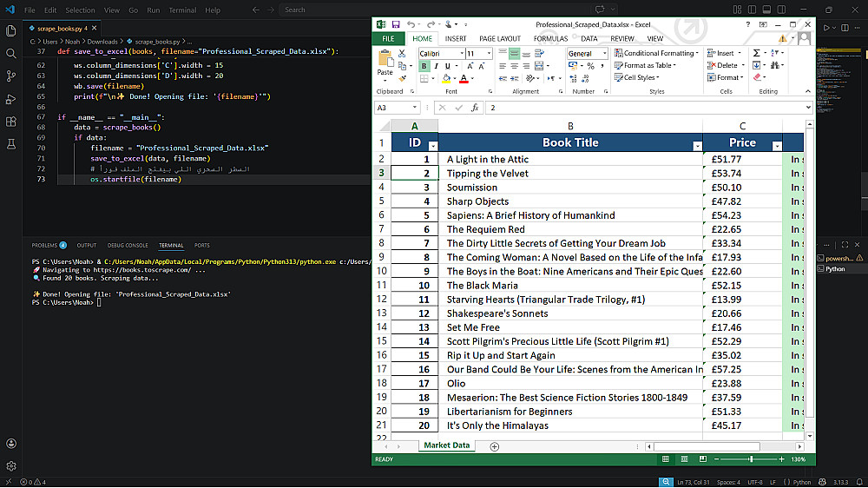Open the Extensions view in the activity bar
The width and height of the screenshot is (868, 488).
click(x=11, y=122)
